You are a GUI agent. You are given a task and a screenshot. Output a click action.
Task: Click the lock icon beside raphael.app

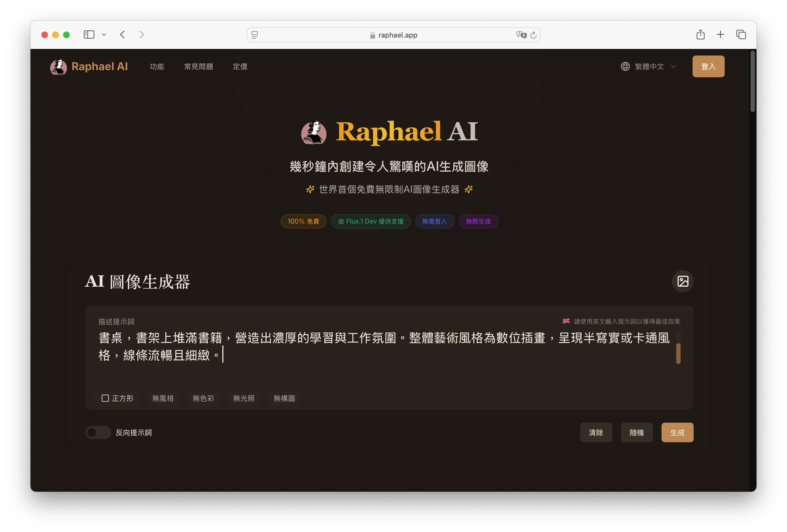coord(373,35)
